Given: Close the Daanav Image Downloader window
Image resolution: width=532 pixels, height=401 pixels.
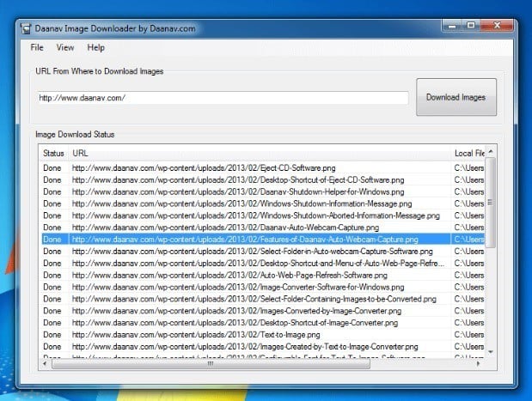Looking at the screenshot, I should click(x=497, y=26).
